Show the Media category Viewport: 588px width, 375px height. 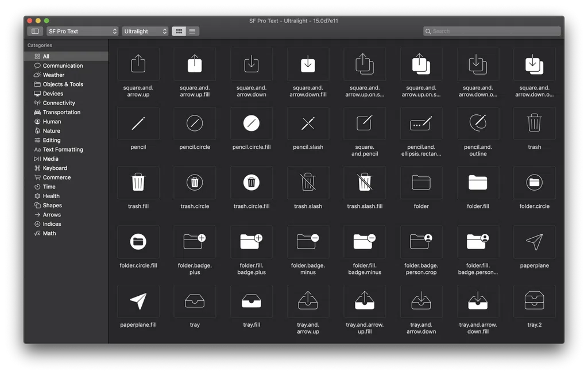coord(66,158)
